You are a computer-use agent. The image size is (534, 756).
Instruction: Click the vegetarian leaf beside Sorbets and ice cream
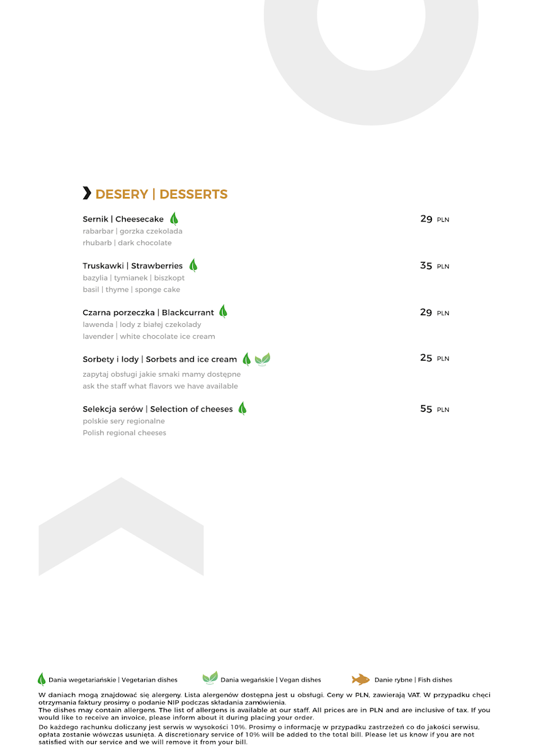[247, 359]
